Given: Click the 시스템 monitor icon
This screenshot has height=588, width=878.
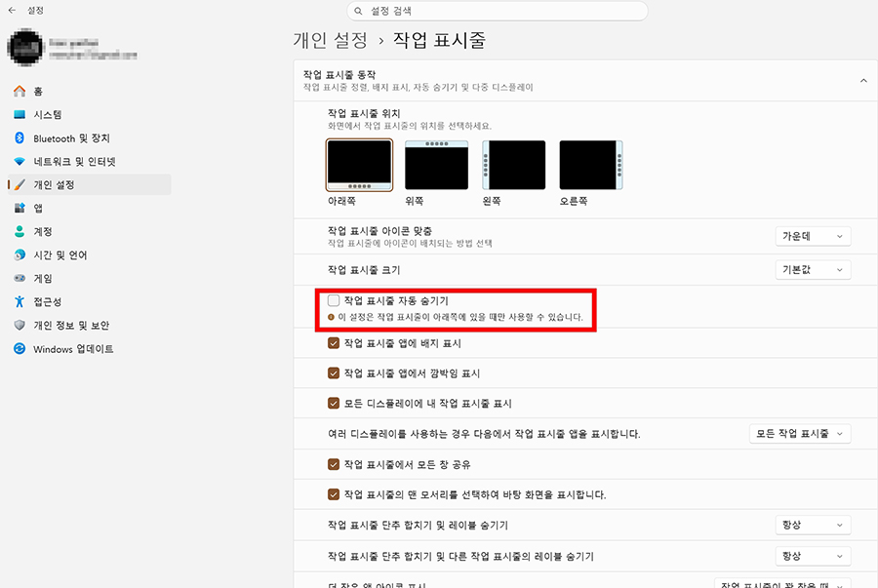Looking at the screenshot, I should (20, 115).
